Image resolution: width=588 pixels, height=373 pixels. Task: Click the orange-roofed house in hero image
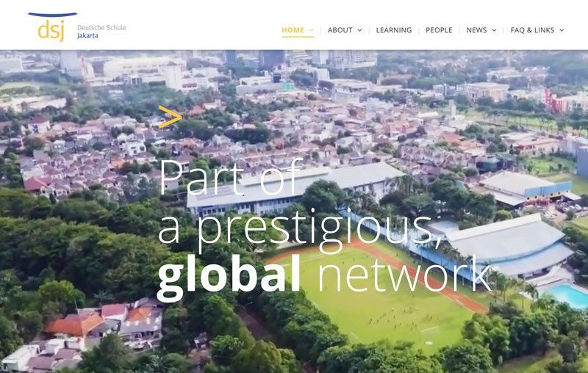75,324
